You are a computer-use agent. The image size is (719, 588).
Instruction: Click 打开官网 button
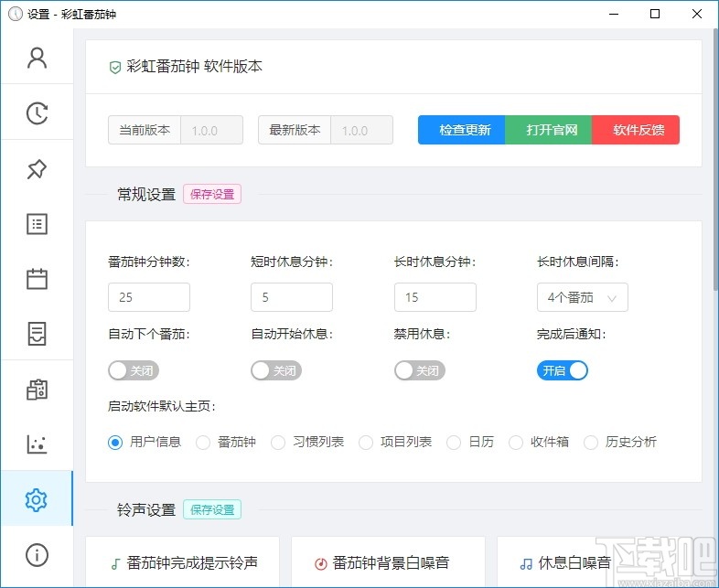click(x=549, y=130)
